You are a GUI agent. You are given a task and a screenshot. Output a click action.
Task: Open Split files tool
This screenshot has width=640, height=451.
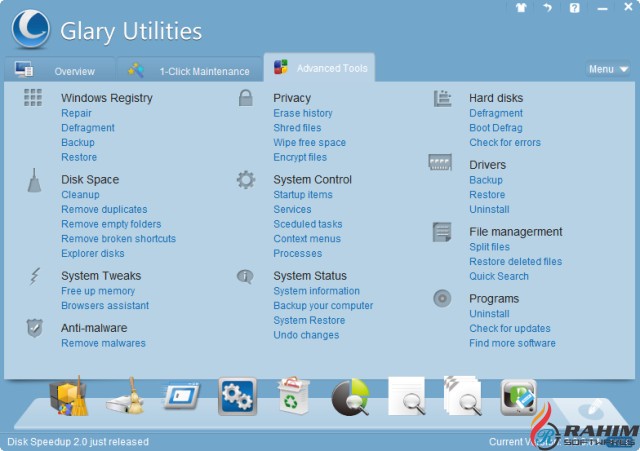489,247
